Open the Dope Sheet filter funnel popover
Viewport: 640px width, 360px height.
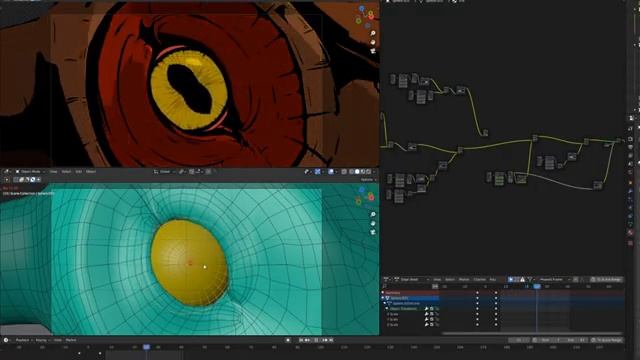(x=530, y=280)
